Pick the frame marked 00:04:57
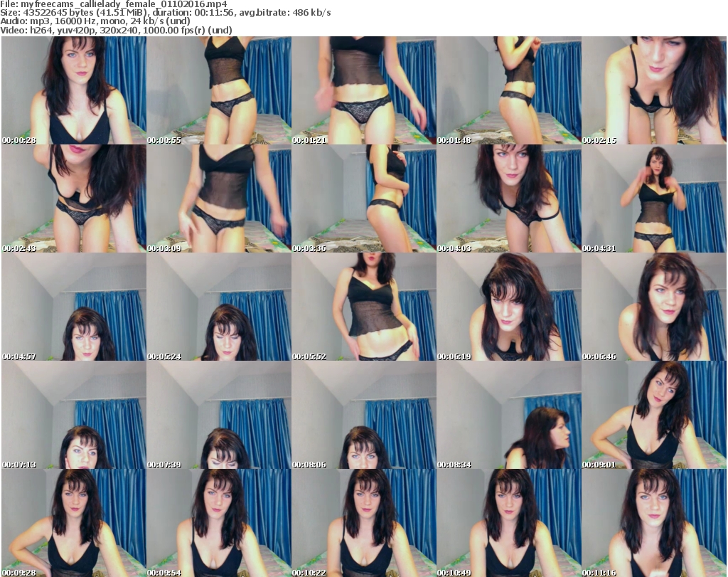 point(74,307)
